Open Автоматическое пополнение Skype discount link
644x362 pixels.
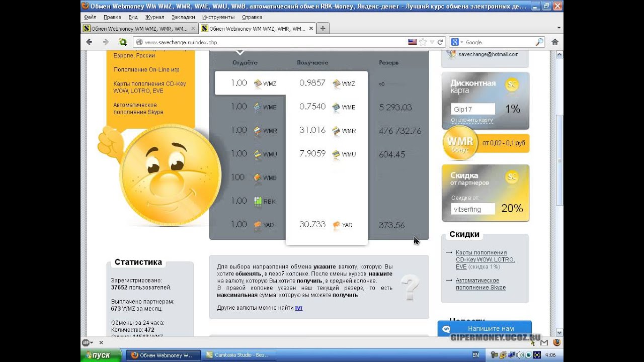click(x=480, y=284)
